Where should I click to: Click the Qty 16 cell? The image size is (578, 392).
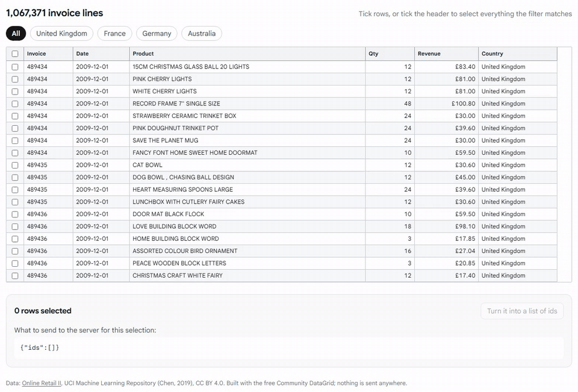tap(390, 251)
